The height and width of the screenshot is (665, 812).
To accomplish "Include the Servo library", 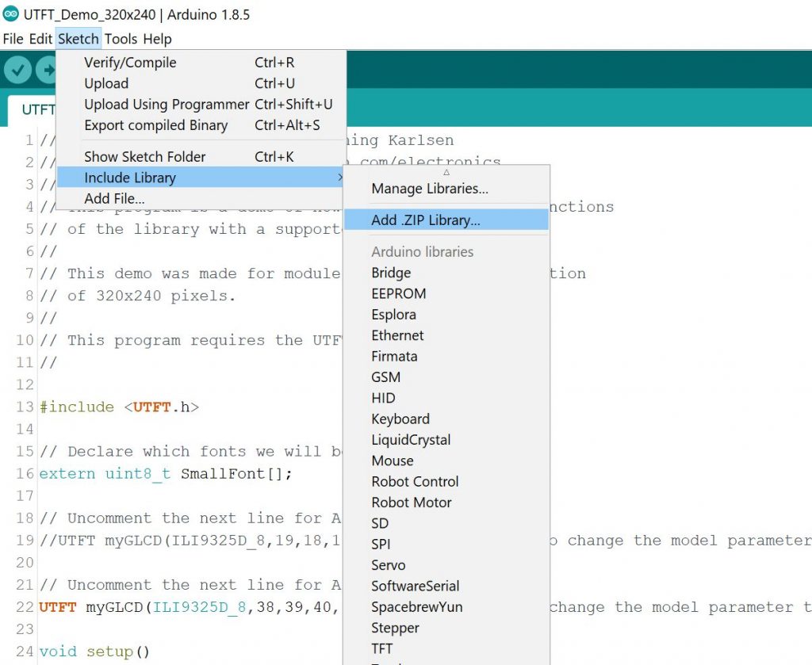I will [389, 564].
